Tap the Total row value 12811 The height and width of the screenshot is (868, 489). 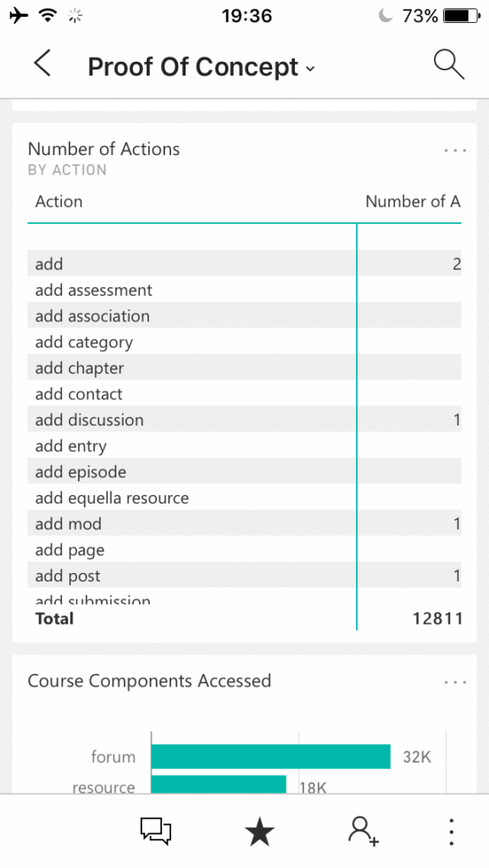click(437, 618)
